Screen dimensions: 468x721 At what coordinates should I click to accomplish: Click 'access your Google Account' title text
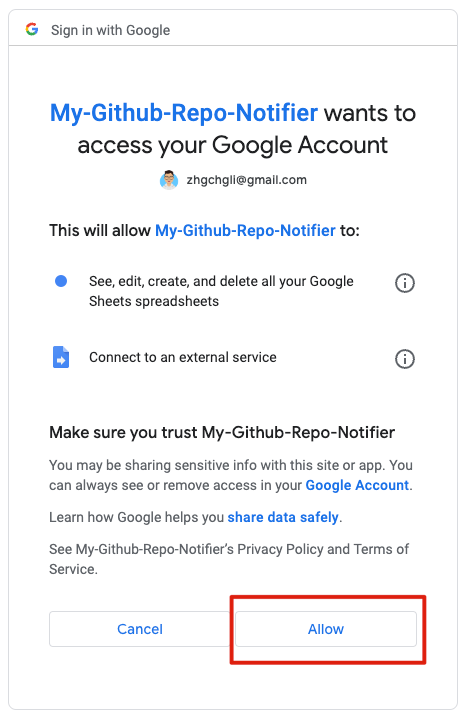[233, 145]
